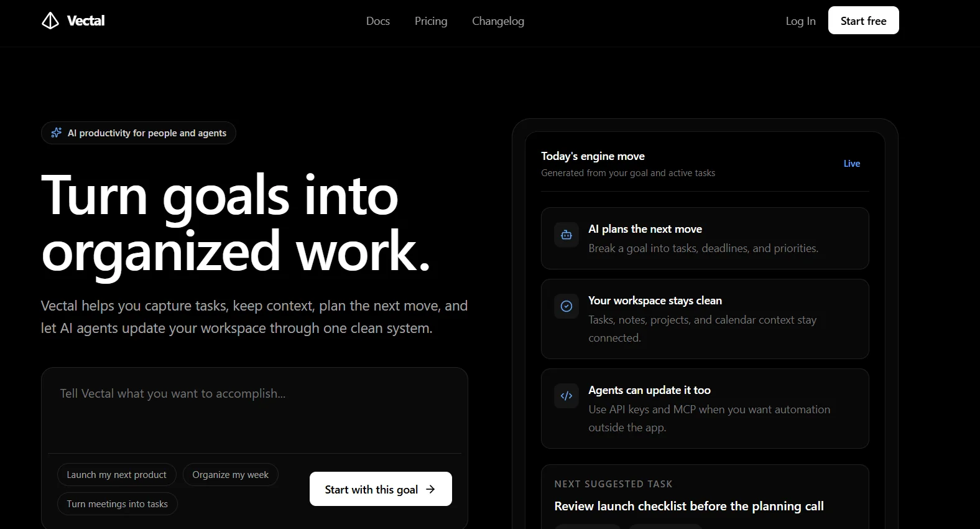
Task: Click the code brackets icon beside Agents can update it too
Action: point(566,396)
